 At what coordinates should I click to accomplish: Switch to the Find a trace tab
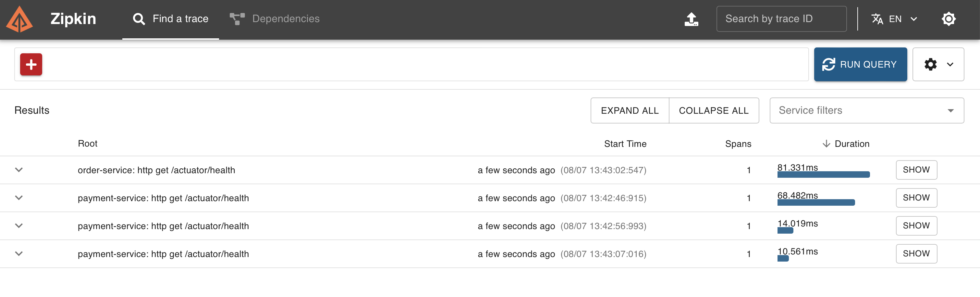170,19
